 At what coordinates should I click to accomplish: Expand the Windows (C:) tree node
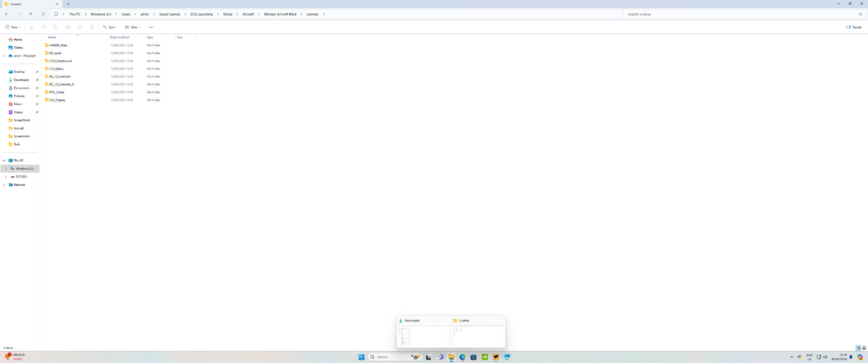click(6, 168)
